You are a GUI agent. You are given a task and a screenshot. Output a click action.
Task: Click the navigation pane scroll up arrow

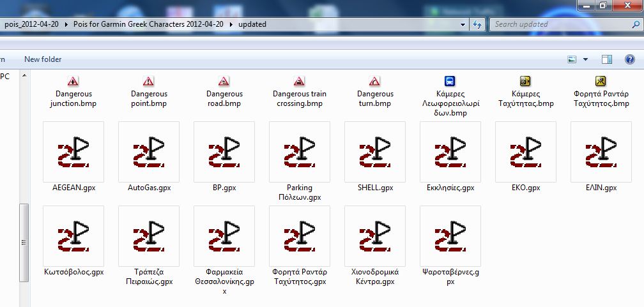24,75
